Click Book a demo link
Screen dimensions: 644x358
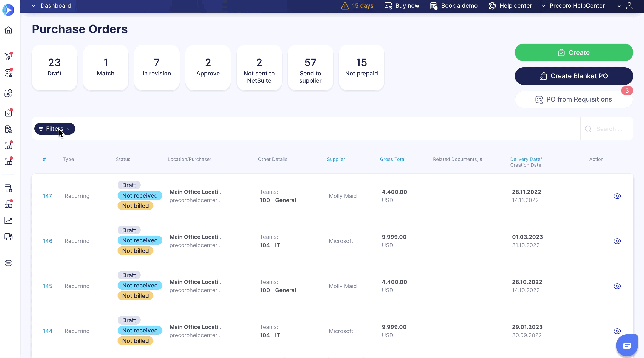[454, 6]
